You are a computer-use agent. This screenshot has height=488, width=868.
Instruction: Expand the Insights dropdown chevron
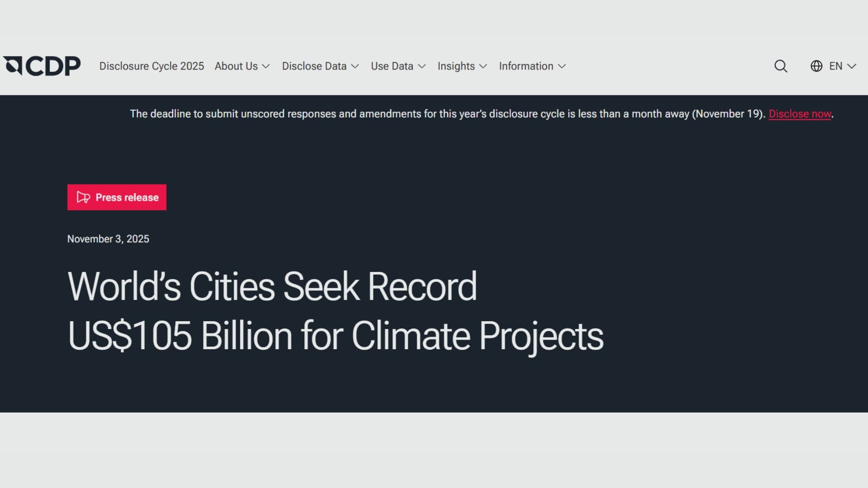point(484,66)
